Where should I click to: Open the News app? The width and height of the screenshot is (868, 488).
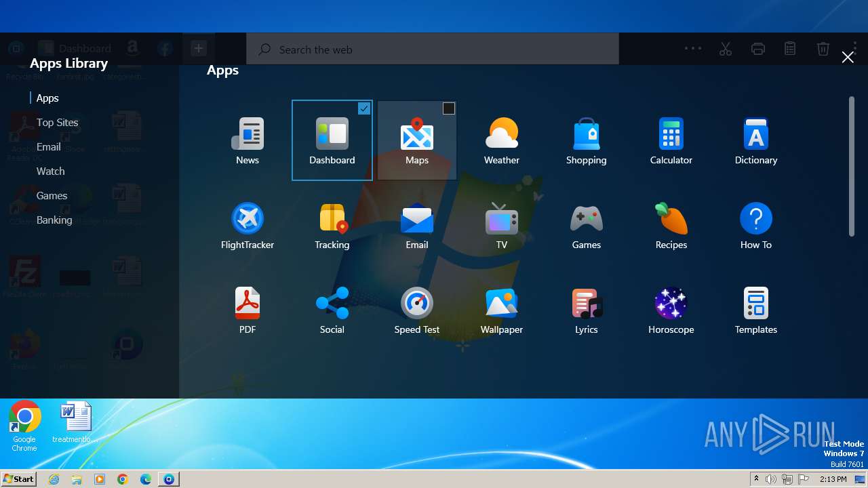click(x=248, y=141)
